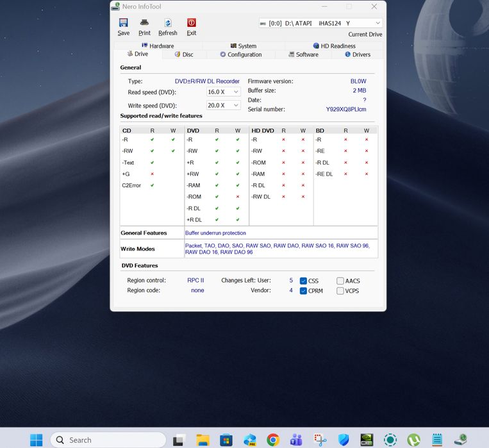This screenshot has height=448, width=489.
Task: Toggle the VCPS checkbox
Action: pyautogui.click(x=340, y=291)
